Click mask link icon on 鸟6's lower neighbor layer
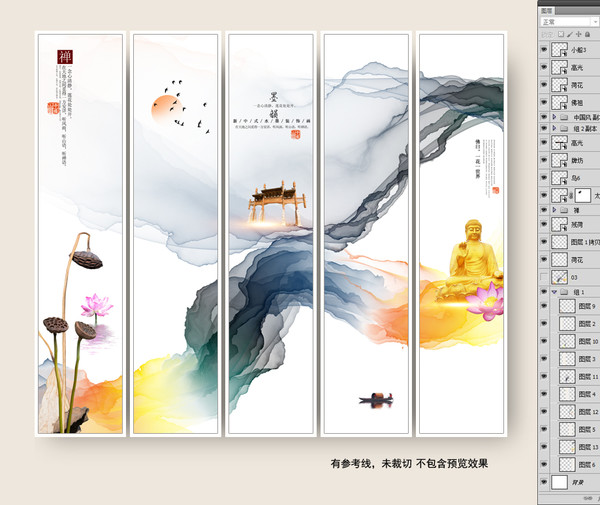Screen dimensions: 600x505 pos(571,195)
